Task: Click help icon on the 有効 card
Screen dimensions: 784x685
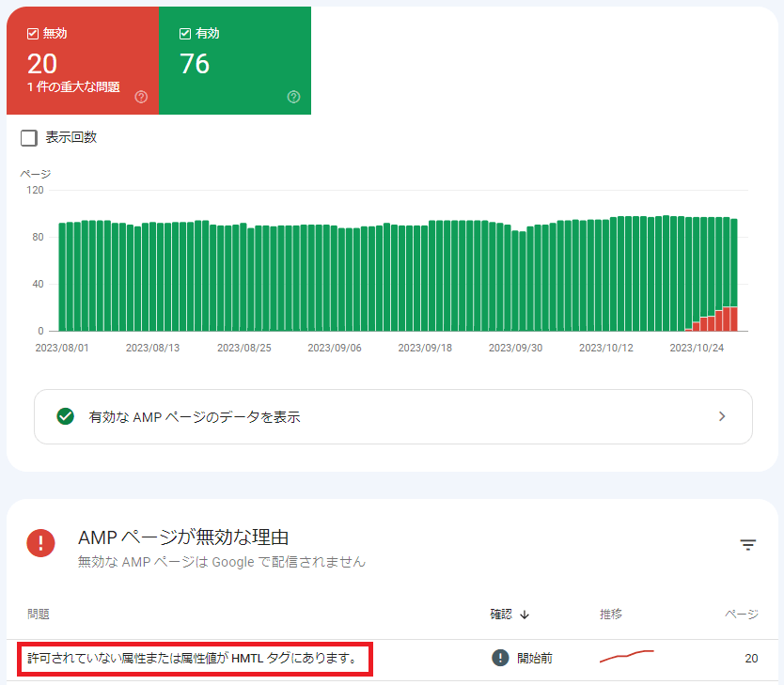Action: 293,97
